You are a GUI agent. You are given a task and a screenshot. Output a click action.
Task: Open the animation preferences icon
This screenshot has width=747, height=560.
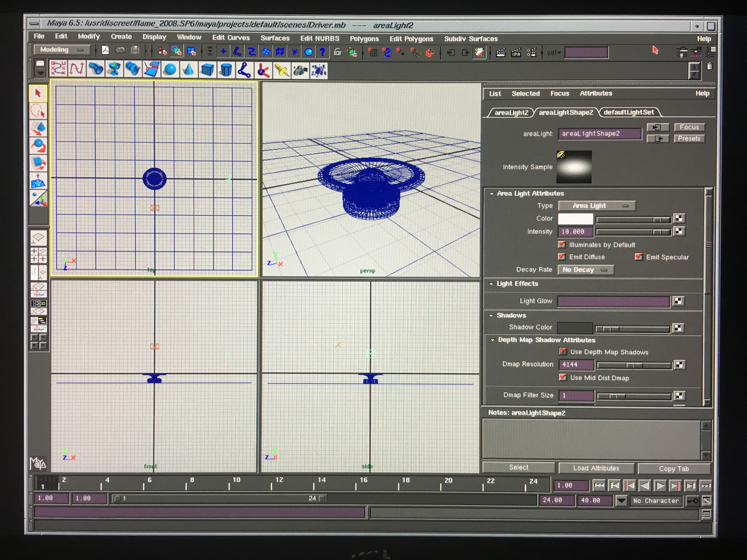tap(706, 501)
